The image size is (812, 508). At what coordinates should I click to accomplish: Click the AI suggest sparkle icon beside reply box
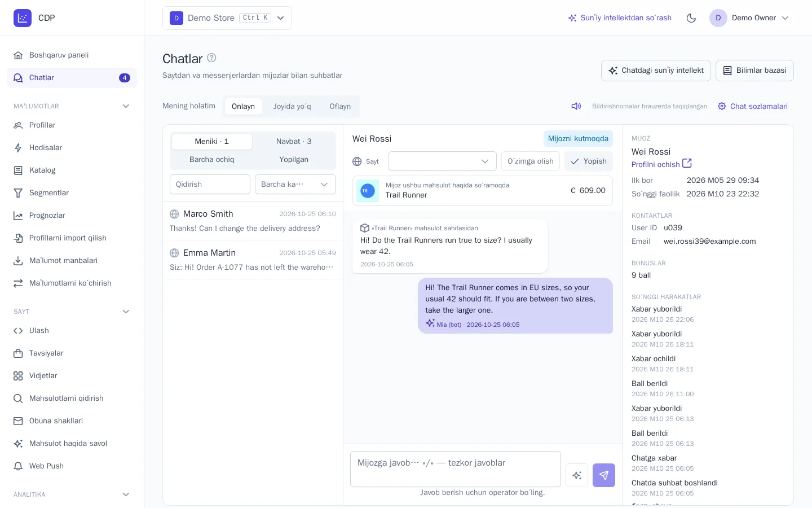pyautogui.click(x=577, y=475)
